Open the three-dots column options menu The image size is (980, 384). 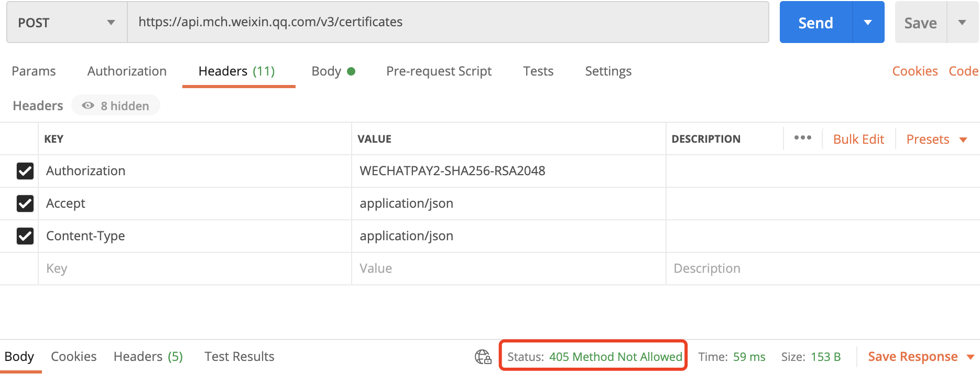pos(802,138)
